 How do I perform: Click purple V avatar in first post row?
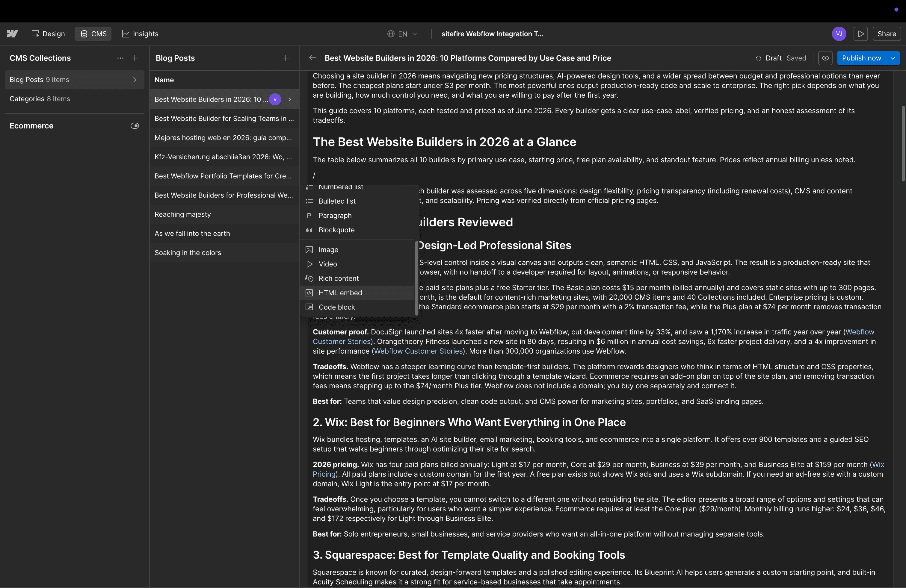click(x=275, y=99)
